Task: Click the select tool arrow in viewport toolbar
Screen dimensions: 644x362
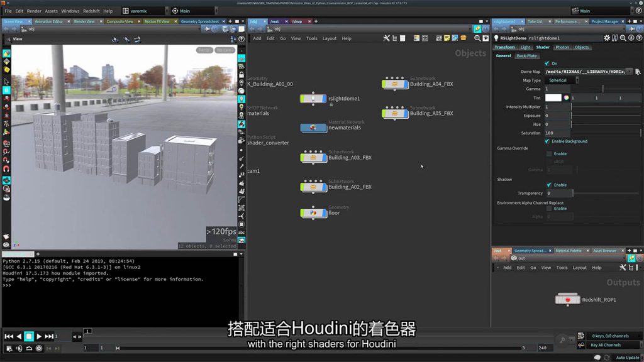Action: point(6,81)
